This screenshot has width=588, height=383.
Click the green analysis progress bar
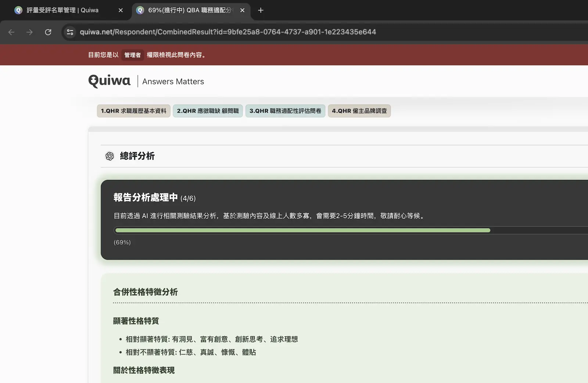302,230
